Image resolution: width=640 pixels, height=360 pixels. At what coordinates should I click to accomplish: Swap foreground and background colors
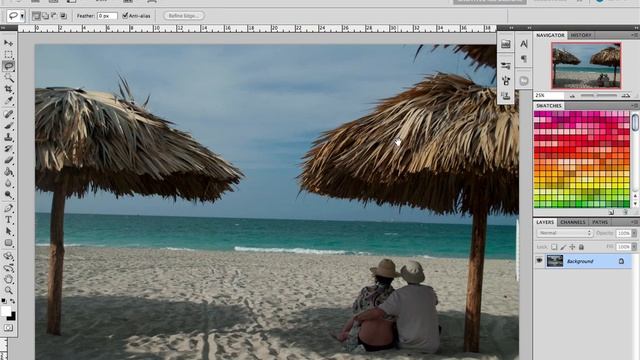[13, 301]
